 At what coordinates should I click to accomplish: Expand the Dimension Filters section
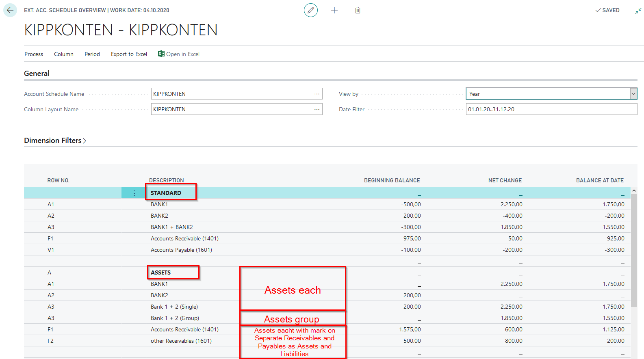coord(55,141)
